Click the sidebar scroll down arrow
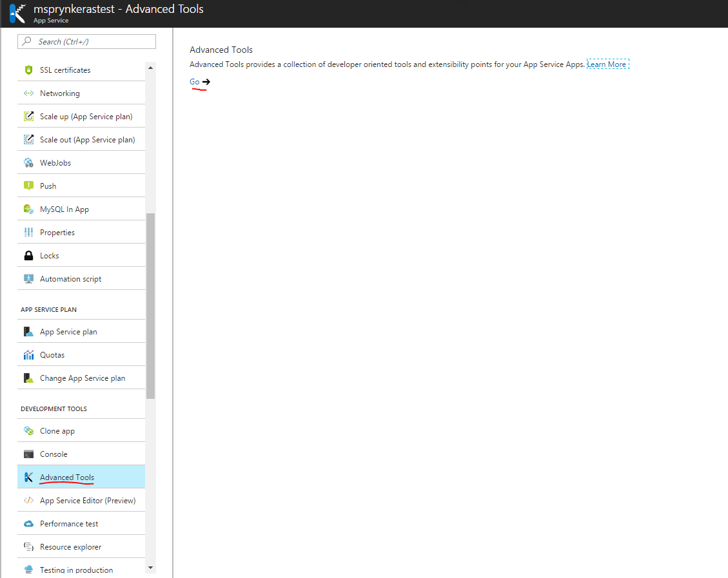 pyautogui.click(x=150, y=568)
